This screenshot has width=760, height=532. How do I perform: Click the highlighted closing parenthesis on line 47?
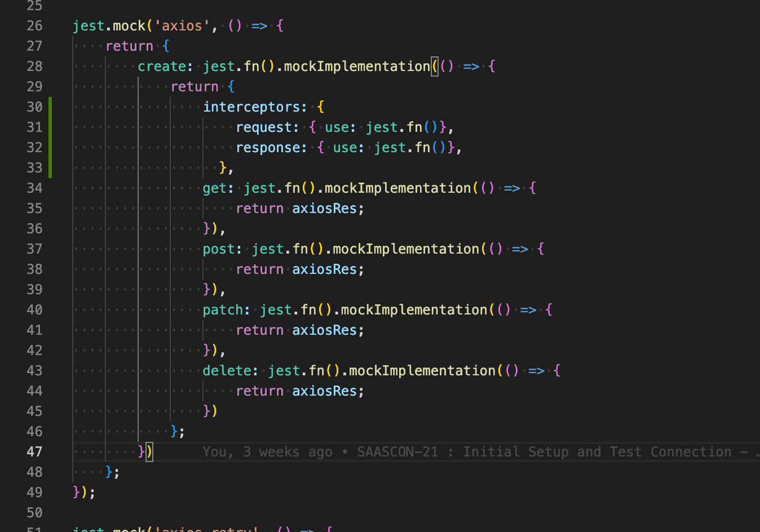pyautogui.click(x=149, y=451)
